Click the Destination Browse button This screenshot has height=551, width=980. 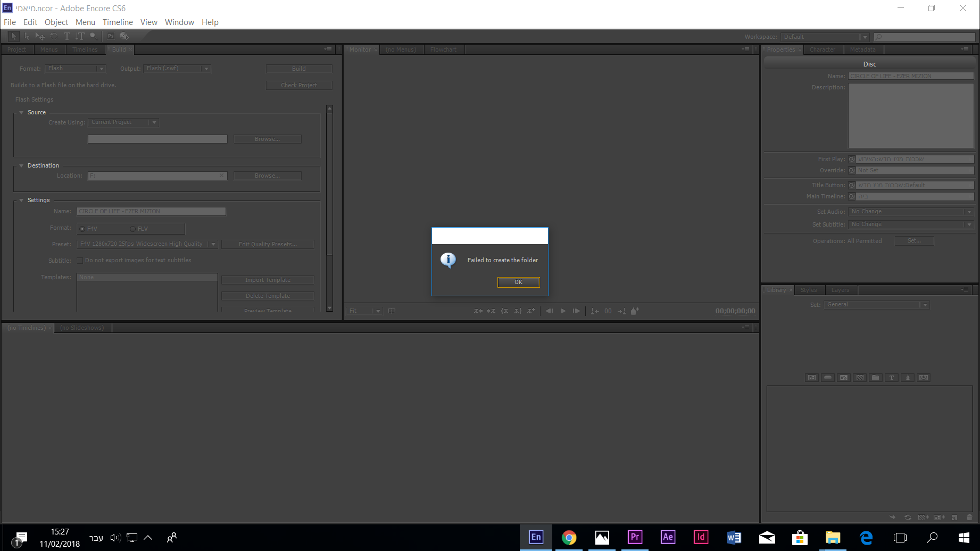tap(267, 176)
